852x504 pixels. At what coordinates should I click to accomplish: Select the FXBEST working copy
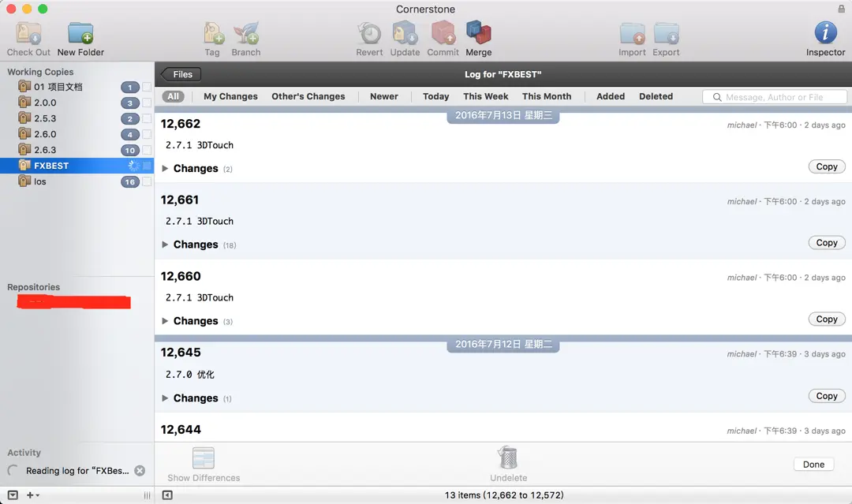pyautogui.click(x=76, y=166)
